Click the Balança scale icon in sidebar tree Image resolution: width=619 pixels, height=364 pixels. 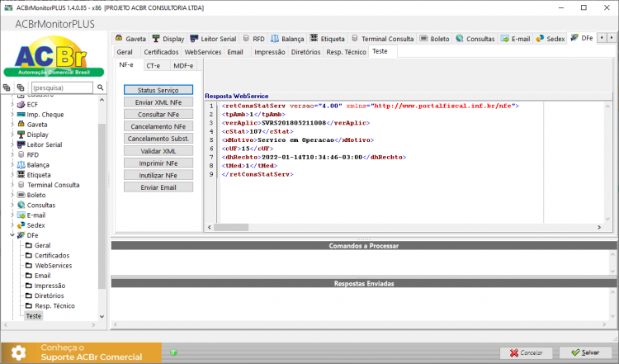pos(21,164)
